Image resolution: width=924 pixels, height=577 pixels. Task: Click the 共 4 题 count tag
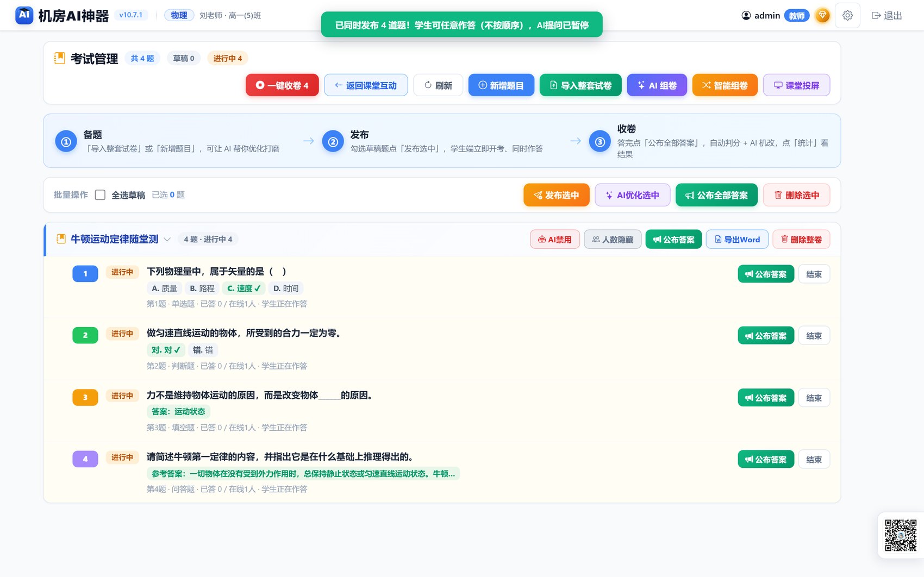142,58
